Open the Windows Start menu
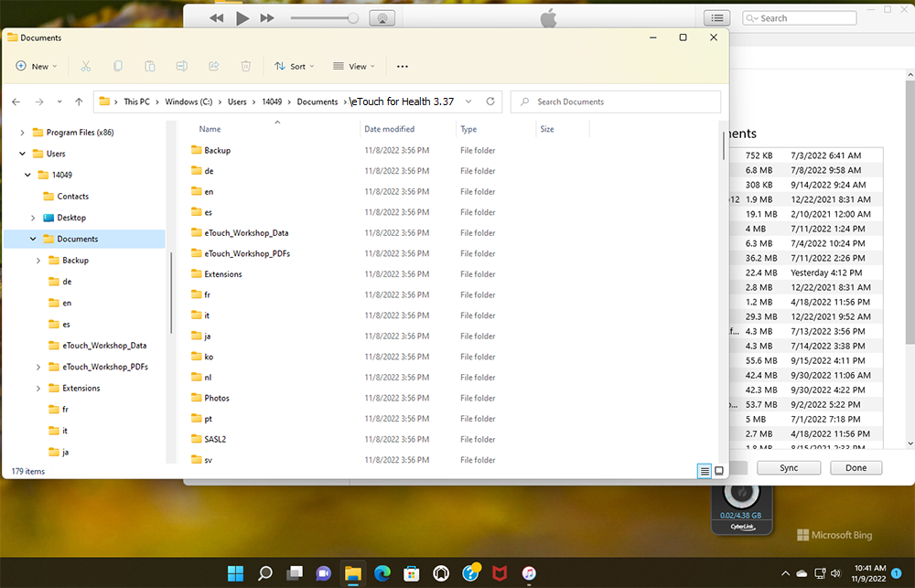The width and height of the screenshot is (915, 588). click(x=236, y=573)
